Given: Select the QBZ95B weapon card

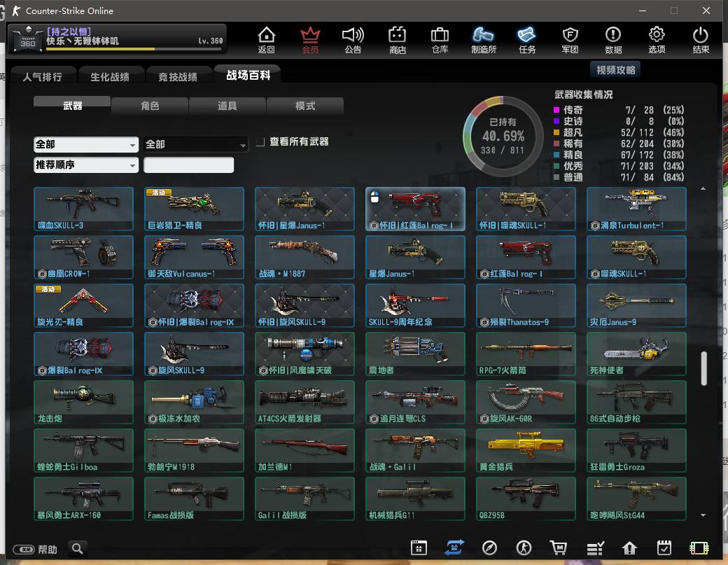Looking at the screenshot, I should [526, 498].
